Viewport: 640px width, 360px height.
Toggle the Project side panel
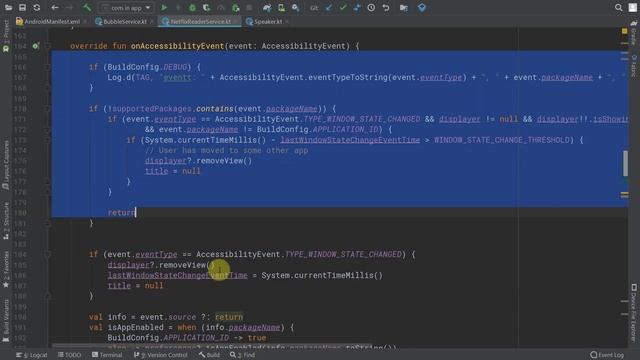pyautogui.click(x=6, y=36)
